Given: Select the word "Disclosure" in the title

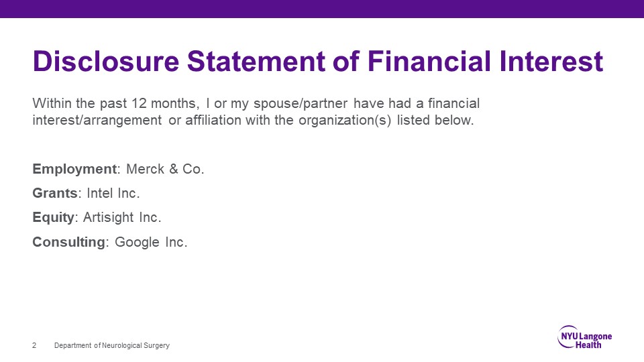Looking at the screenshot, I should [105, 62].
